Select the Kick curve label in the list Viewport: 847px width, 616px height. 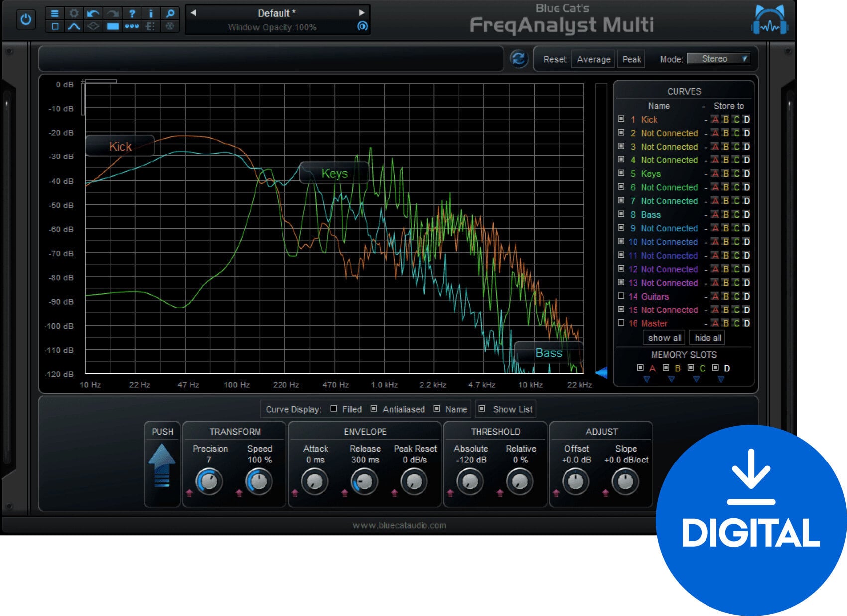coord(649,119)
